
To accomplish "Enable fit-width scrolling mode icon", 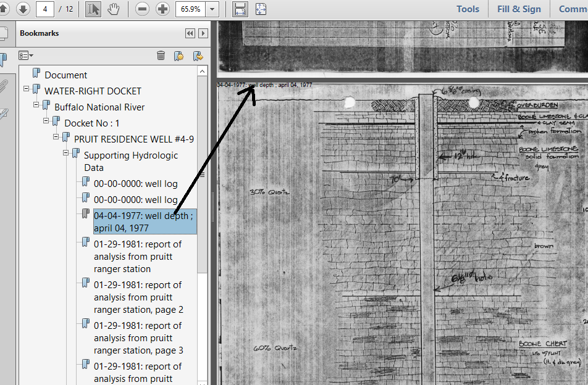I will (240, 9).
